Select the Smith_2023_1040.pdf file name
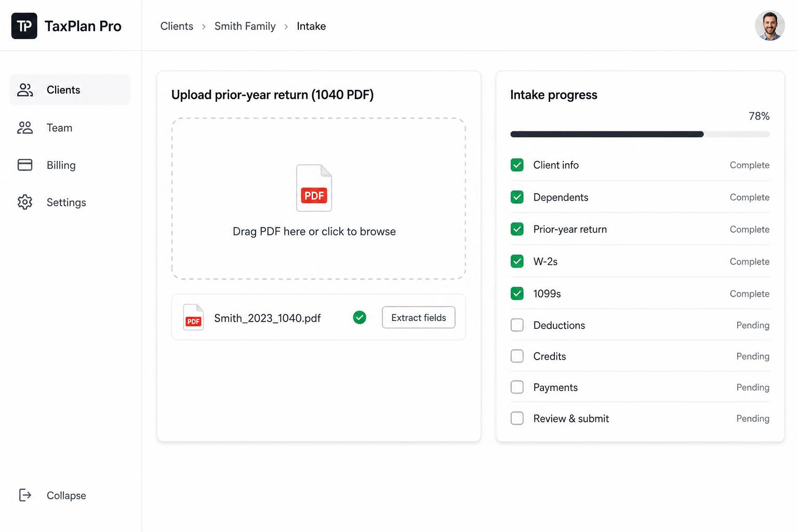Image resolution: width=798 pixels, height=532 pixels. [x=268, y=318]
